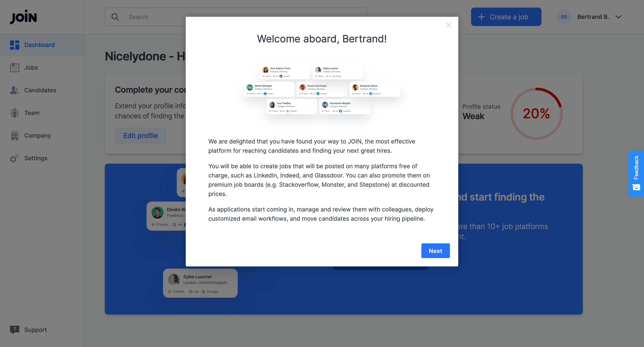Click the 3 Notes label on Sylke Luscher card
Viewport: 644px width, 347px height.
pos(176,292)
